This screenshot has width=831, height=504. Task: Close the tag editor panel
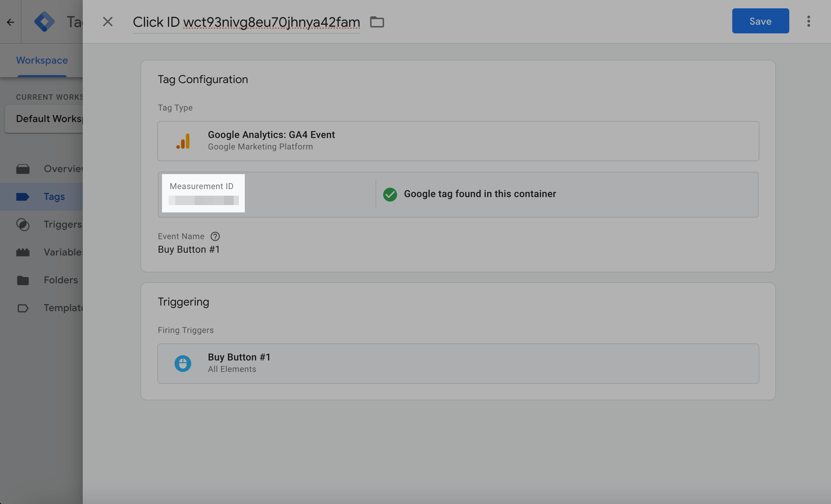tap(108, 22)
